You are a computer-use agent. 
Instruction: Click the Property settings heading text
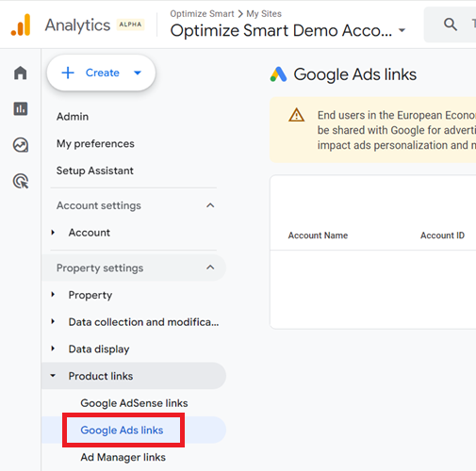[100, 268]
